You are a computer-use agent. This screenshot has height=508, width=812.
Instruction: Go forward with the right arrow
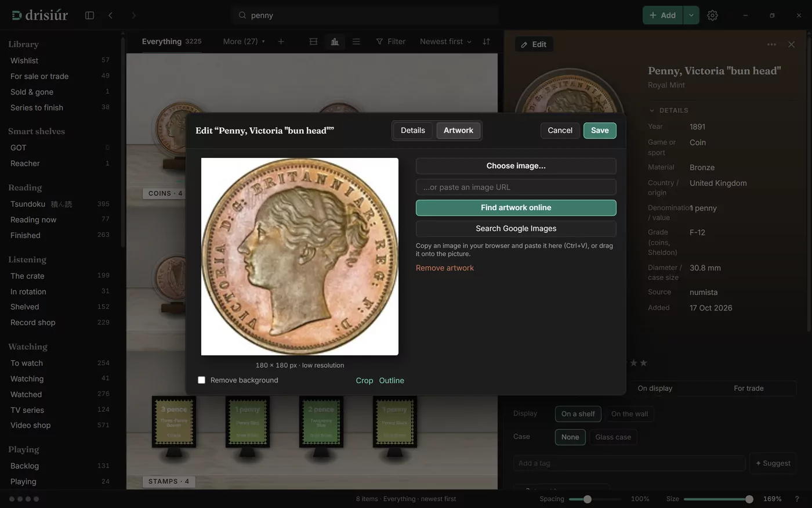click(x=133, y=15)
